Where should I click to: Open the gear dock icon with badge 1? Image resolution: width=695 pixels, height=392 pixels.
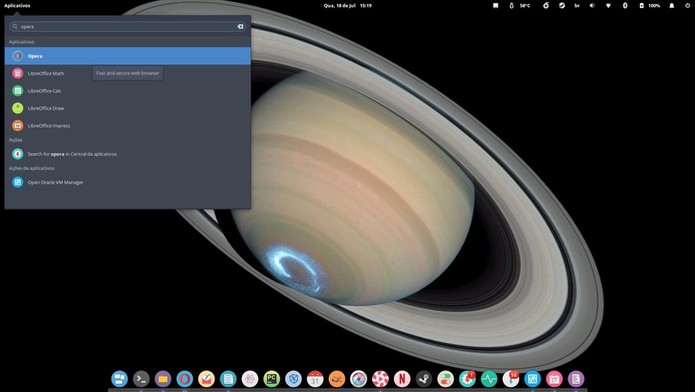pyautogui.click(x=467, y=379)
